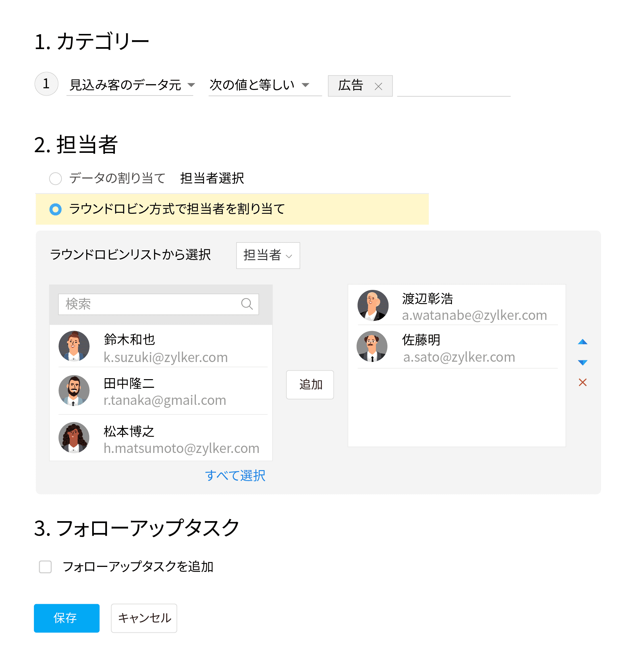Screen dimensions: 632x672
Task: Click the キャンセル button
Action: click(x=144, y=618)
